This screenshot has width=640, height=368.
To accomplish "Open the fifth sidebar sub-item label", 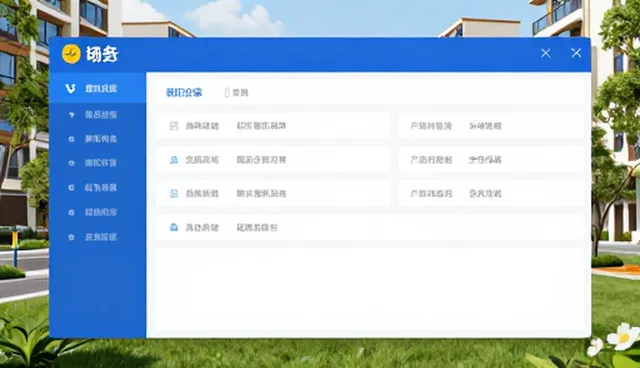I will click(101, 212).
